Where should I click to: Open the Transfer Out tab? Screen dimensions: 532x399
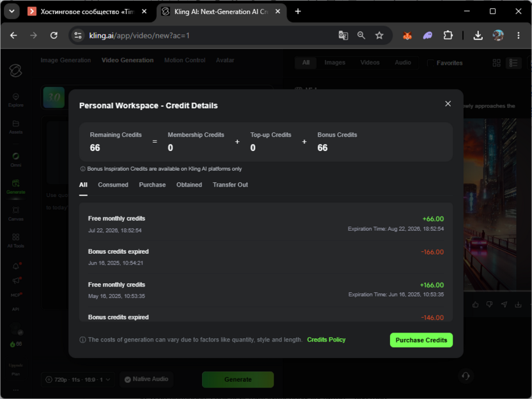pyautogui.click(x=230, y=185)
